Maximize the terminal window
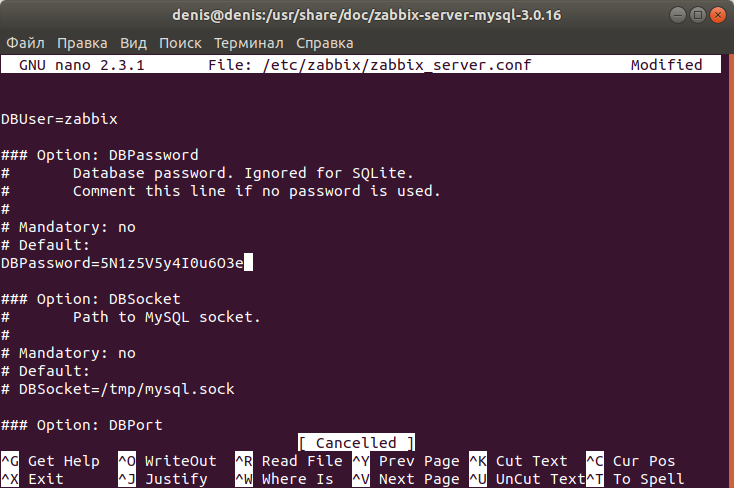734x488 pixels. (x=697, y=15)
